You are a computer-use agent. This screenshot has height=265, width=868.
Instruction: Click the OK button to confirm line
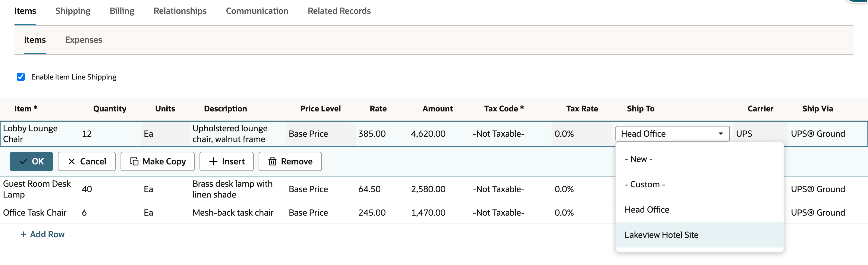pos(31,161)
